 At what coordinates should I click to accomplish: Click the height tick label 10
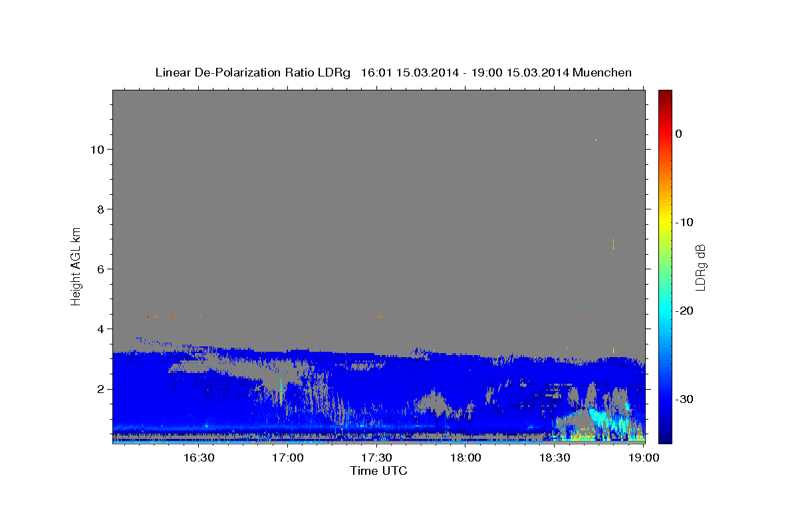[97, 149]
